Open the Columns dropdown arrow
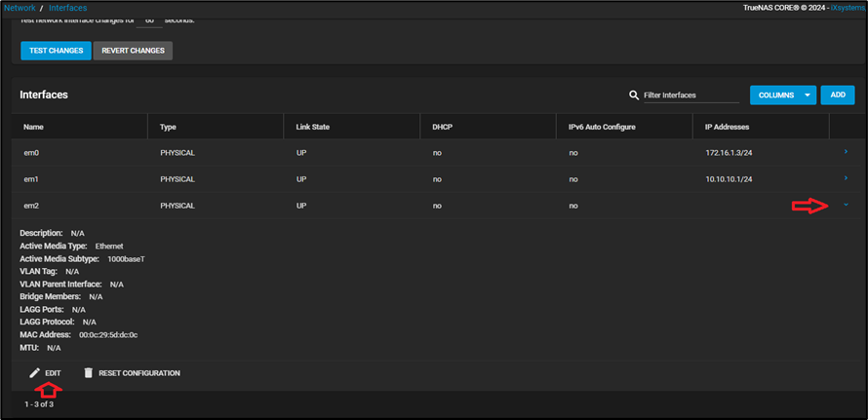868x420 pixels. 807,95
